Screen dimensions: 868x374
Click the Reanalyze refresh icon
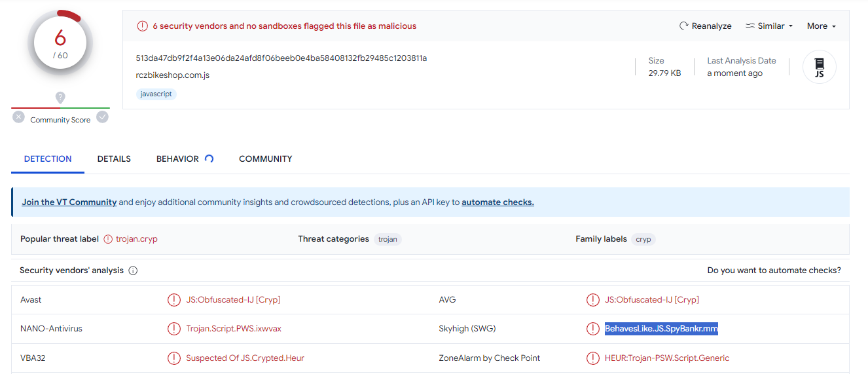684,26
